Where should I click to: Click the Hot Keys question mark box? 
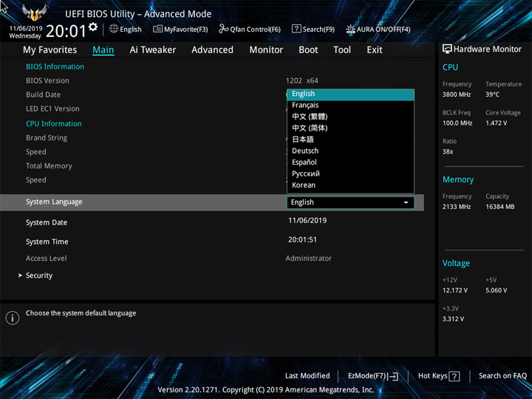[454, 376]
